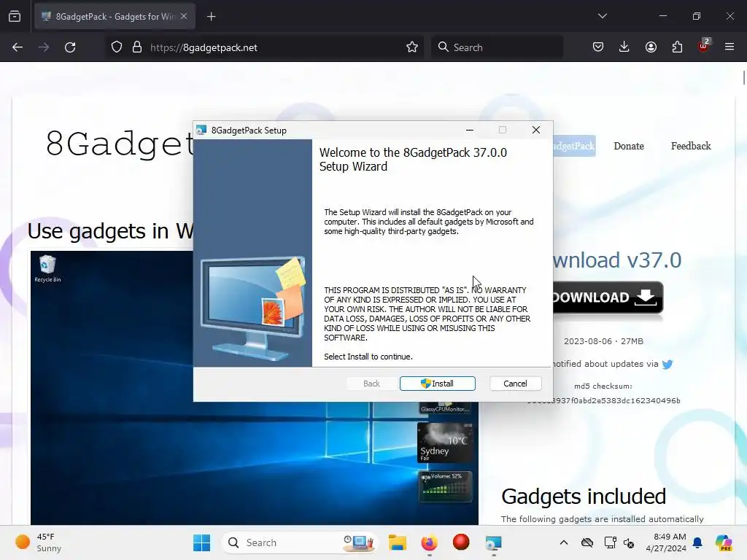Open the Twitter bird link
The width and height of the screenshot is (747, 560).
(668, 365)
